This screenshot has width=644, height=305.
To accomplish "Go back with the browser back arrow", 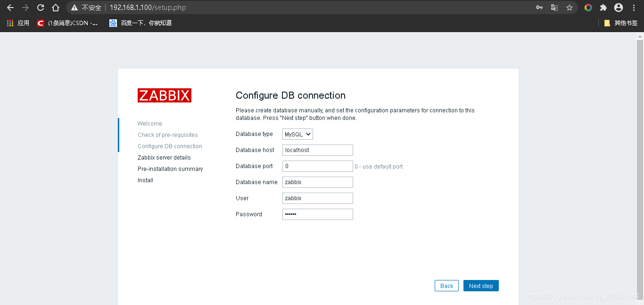I will pyautogui.click(x=10, y=8).
